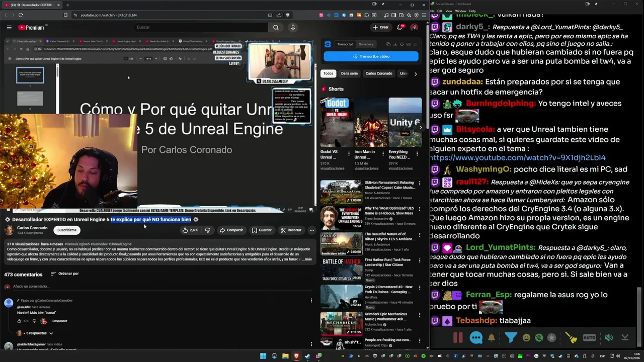Open the Ordenar por sort dropdown
Image resolution: width=644 pixels, height=362 pixels.
(64, 274)
